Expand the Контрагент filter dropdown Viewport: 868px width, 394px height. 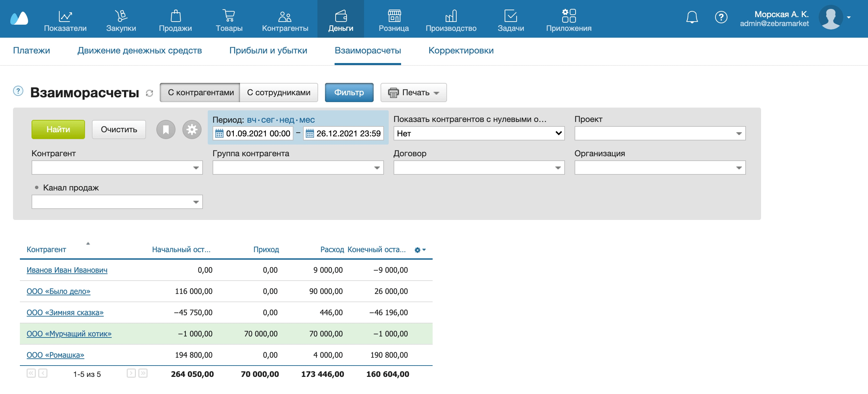pos(196,168)
